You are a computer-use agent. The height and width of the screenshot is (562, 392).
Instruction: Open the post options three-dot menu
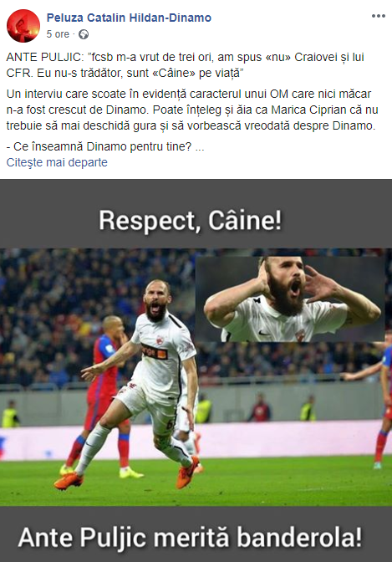coord(379,16)
